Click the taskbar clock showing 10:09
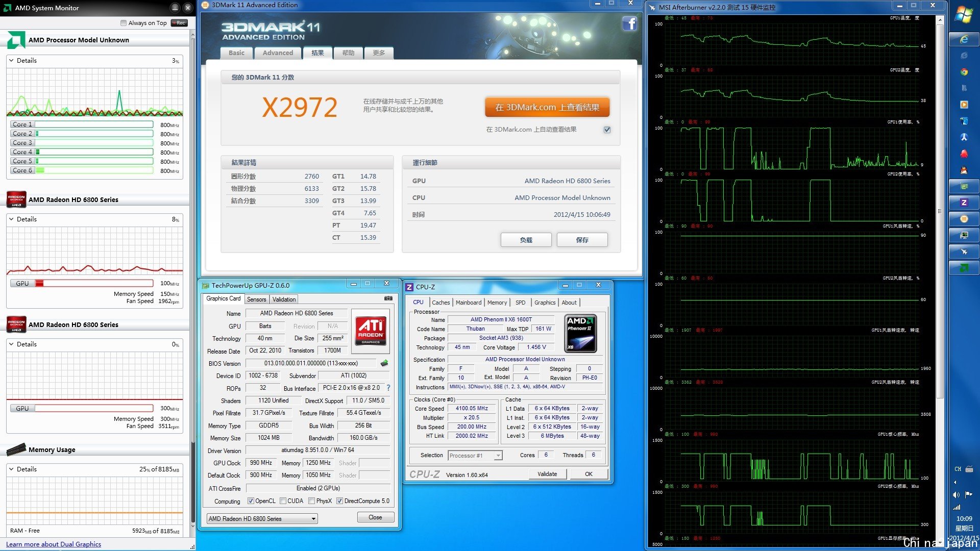The image size is (980, 551). point(964,518)
